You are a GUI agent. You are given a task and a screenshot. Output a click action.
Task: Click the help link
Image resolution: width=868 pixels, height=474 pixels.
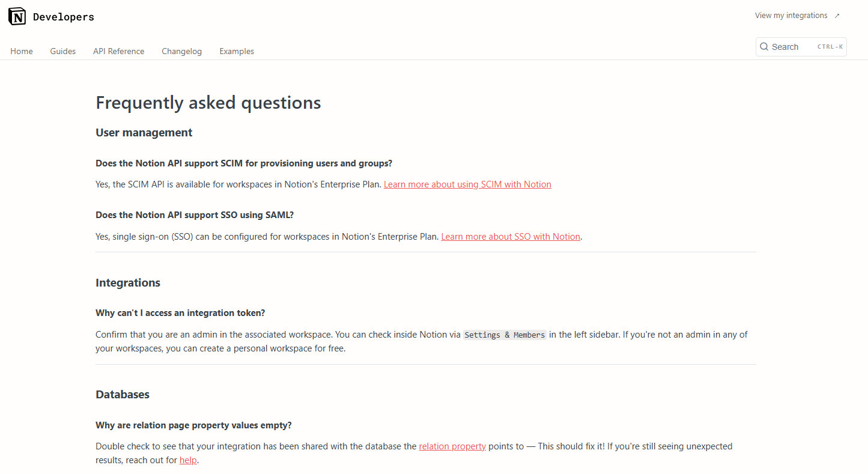click(188, 461)
